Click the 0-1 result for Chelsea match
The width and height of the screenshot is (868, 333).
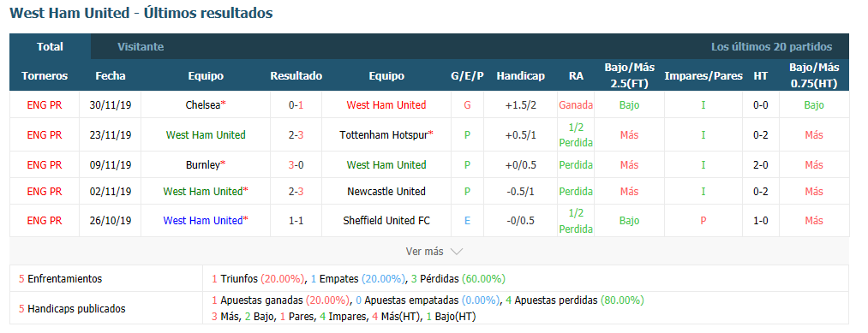[296, 105]
